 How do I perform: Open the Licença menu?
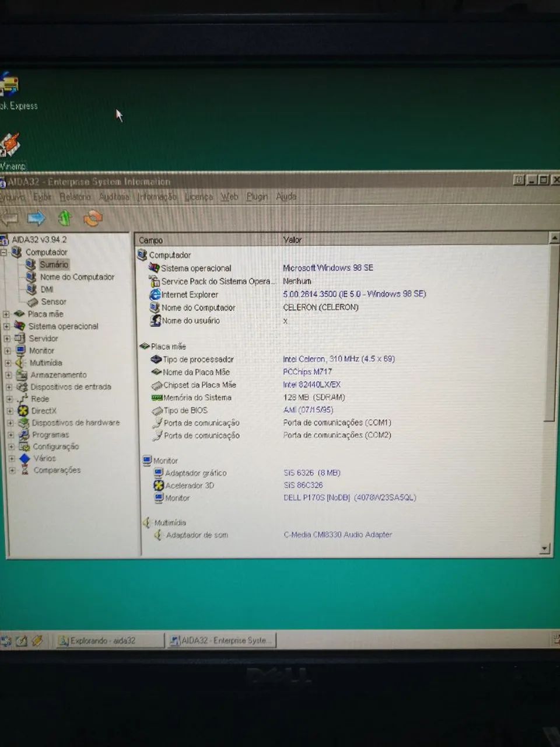(x=199, y=197)
